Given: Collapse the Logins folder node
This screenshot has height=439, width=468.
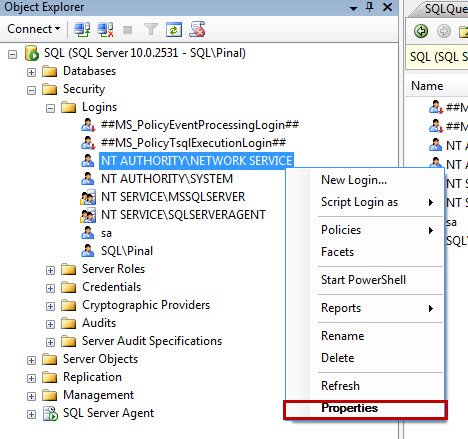Looking at the screenshot, I should (50, 108).
